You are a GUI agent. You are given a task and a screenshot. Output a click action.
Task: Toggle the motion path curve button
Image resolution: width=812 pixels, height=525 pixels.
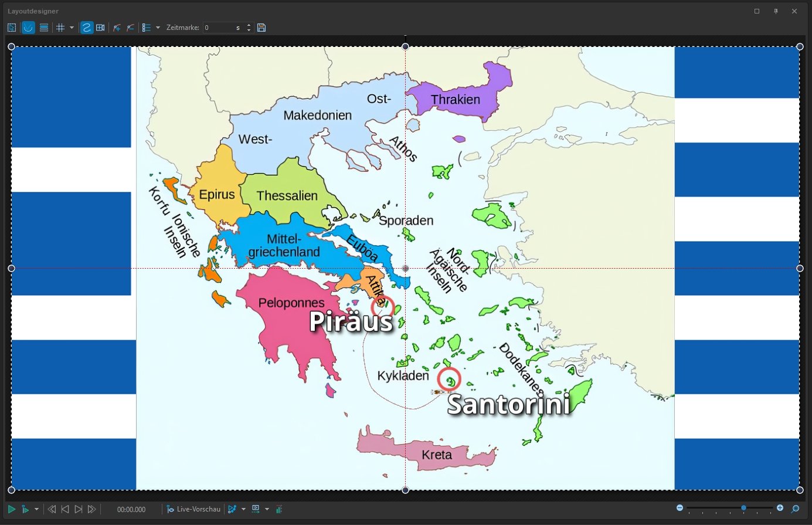tap(87, 28)
